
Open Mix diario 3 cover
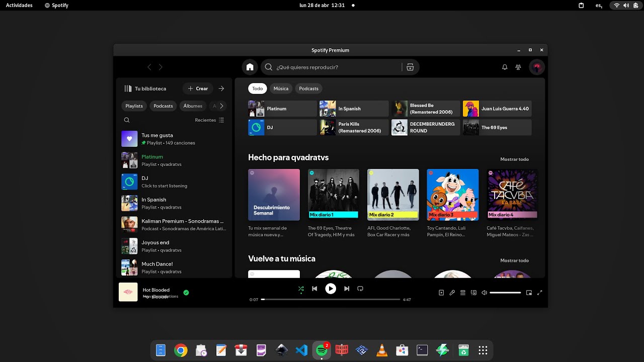[x=453, y=195]
